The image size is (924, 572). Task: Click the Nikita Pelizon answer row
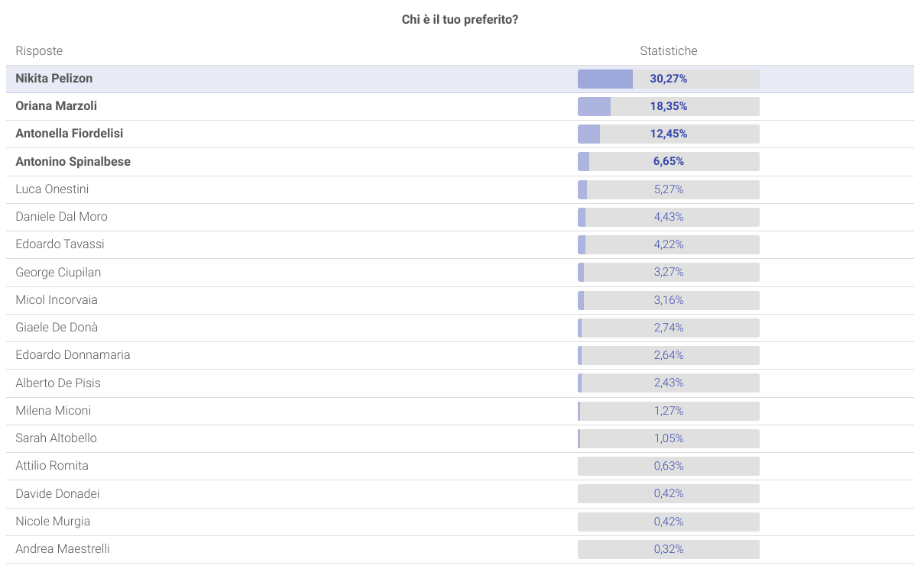point(54,79)
